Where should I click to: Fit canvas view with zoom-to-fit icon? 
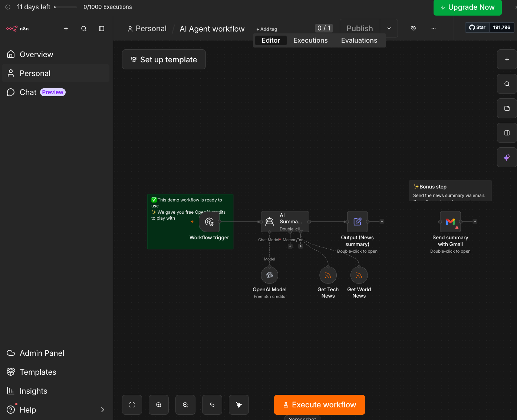click(132, 405)
